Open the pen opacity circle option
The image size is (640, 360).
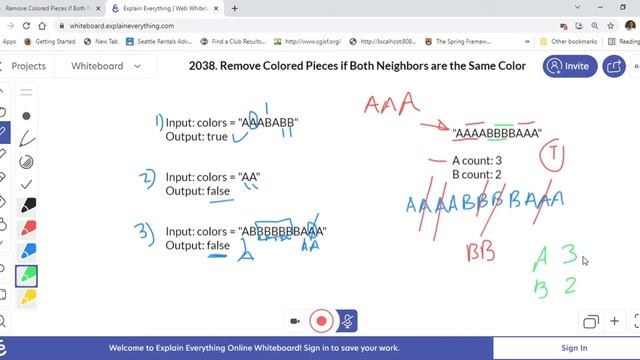click(x=27, y=162)
